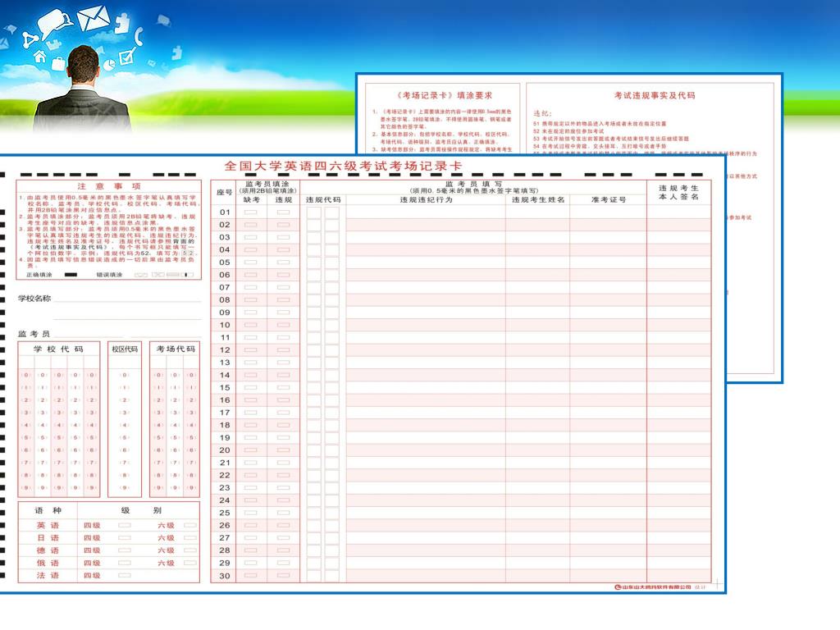
Task: Click the 缺考 column header
Action: tap(251, 200)
